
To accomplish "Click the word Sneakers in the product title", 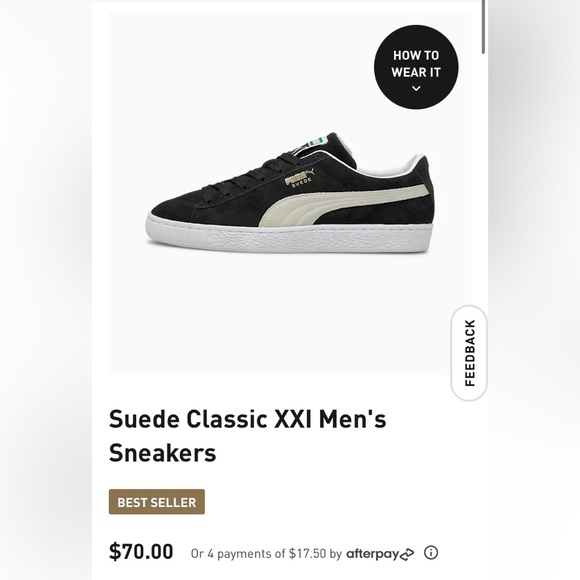I will pyautogui.click(x=162, y=453).
